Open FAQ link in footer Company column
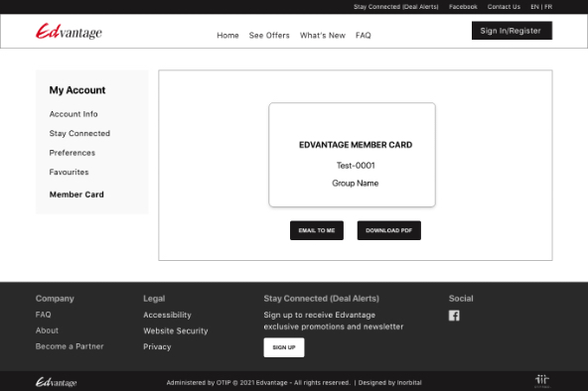The image size is (588, 391). [x=43, y=315]
